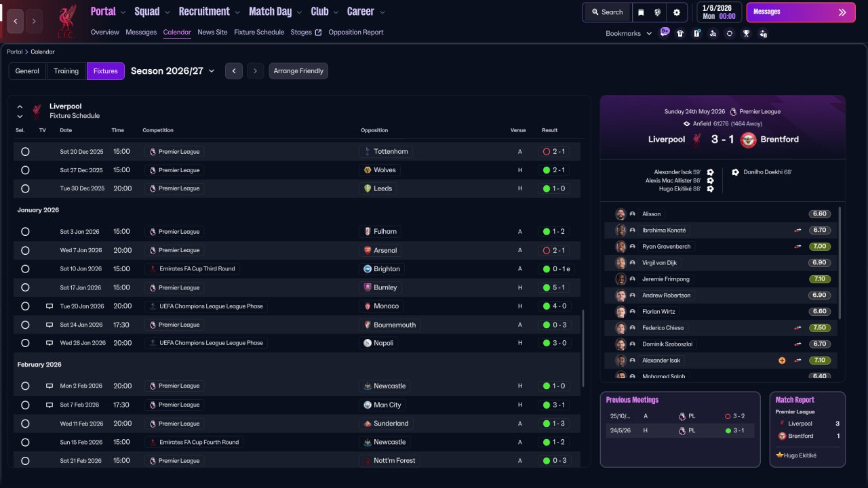Click the circular refresh arrows bookmark icon
Image resolution: width=868 pixels, height=488 pixels.
(729, 33)
